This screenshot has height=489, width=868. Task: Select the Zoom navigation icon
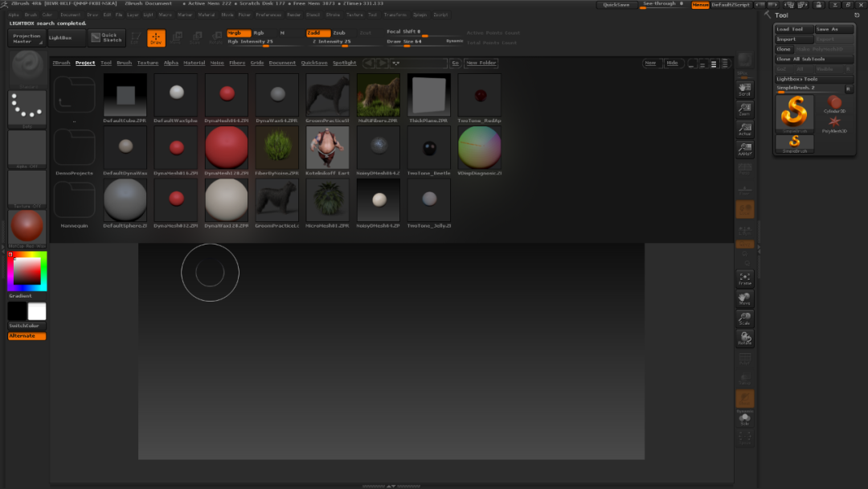pyautogui.click(x=744, y=109)
